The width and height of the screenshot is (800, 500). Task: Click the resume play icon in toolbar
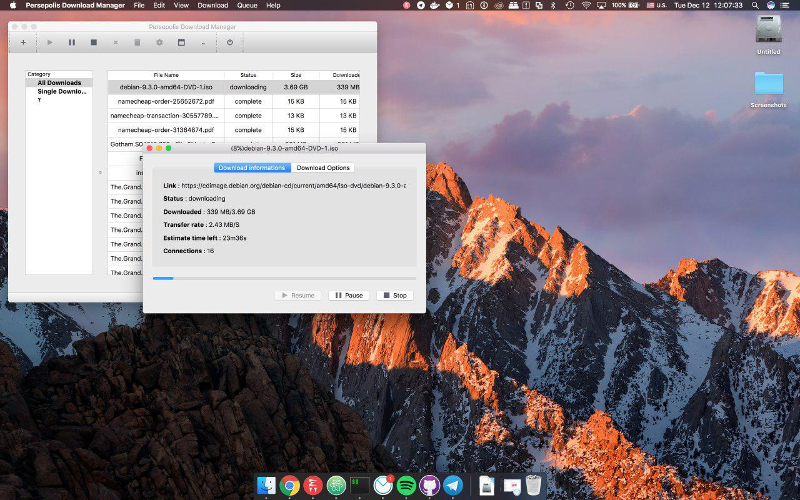tap(50, 42)
